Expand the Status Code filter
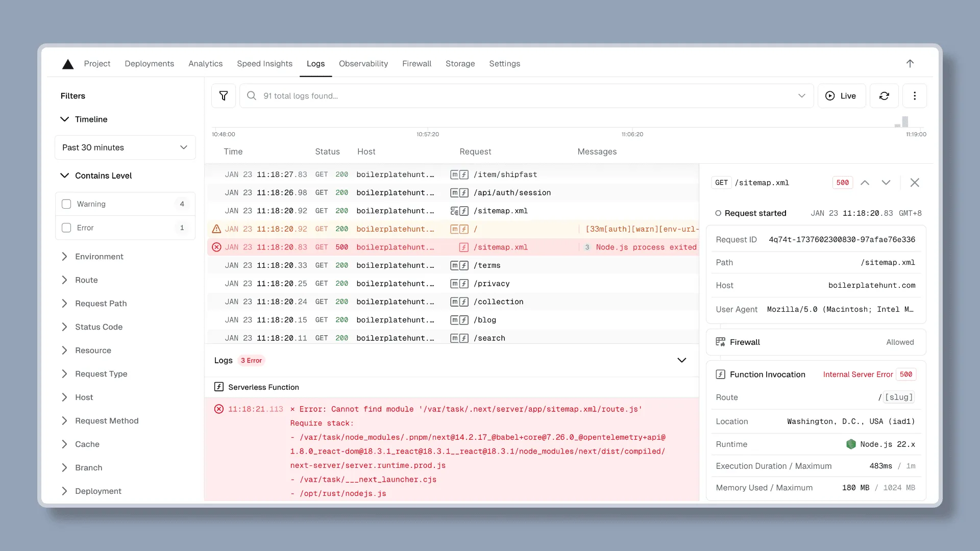The image size is (980, 551). point(99,327)
